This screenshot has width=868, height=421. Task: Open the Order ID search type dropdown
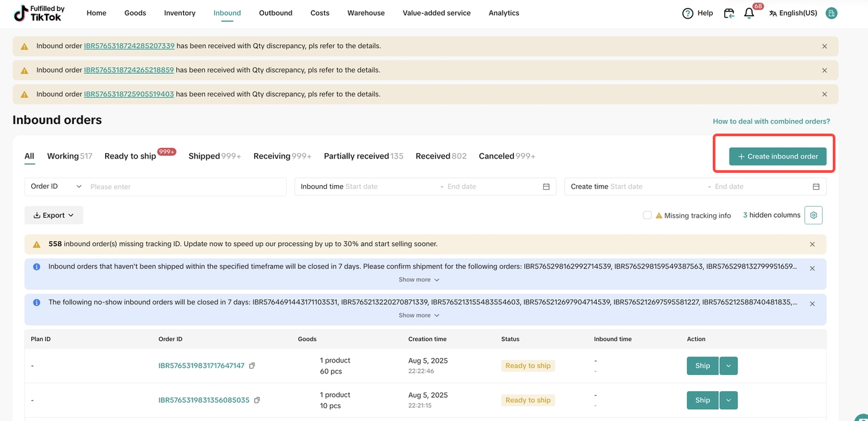(x=56, y=186)
